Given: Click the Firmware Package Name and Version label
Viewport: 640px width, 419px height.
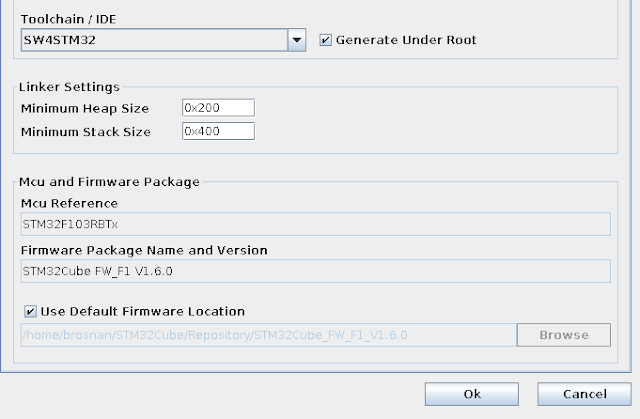Looking at the screenshot, I should pyautogui.click(x=144, y=250).
